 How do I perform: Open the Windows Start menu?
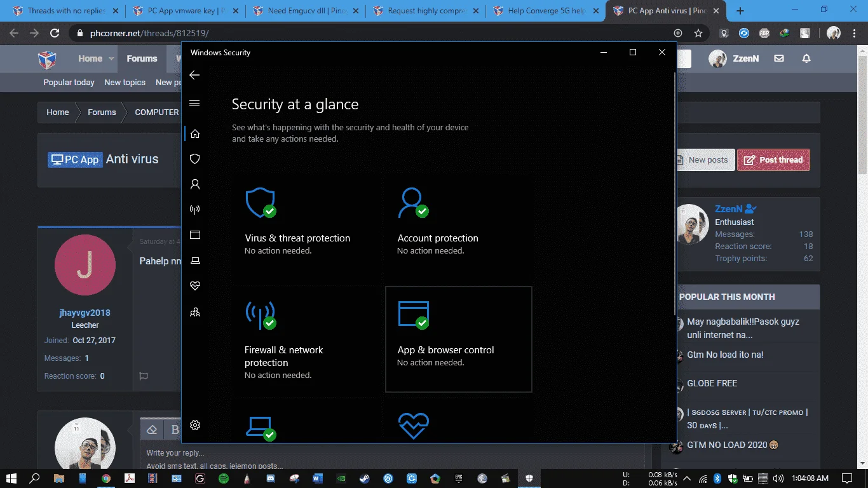[11, 478]
